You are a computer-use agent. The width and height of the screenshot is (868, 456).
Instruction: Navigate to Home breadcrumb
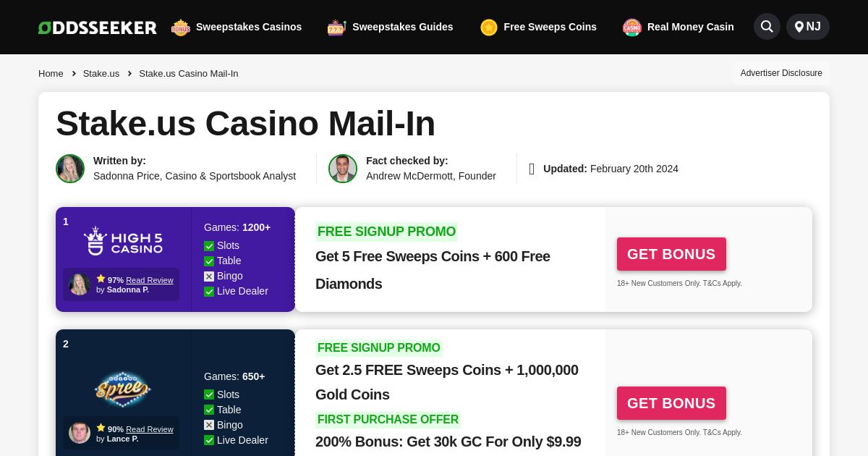(51, 73)
